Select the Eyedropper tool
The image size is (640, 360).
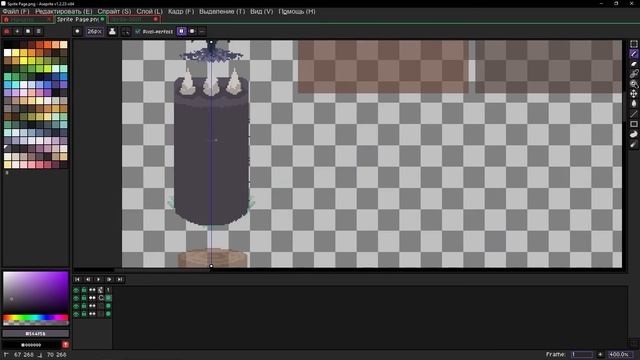coord(633,74)
